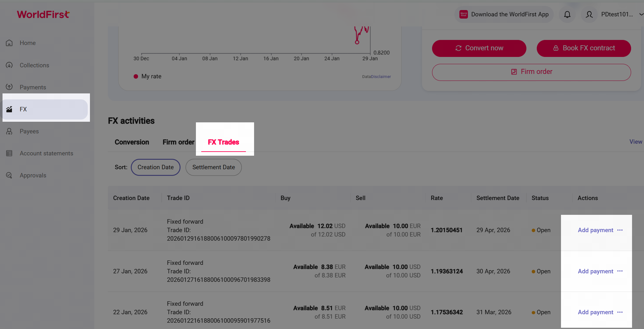
Task: Click the Sell column header
Action: [361, 198]
